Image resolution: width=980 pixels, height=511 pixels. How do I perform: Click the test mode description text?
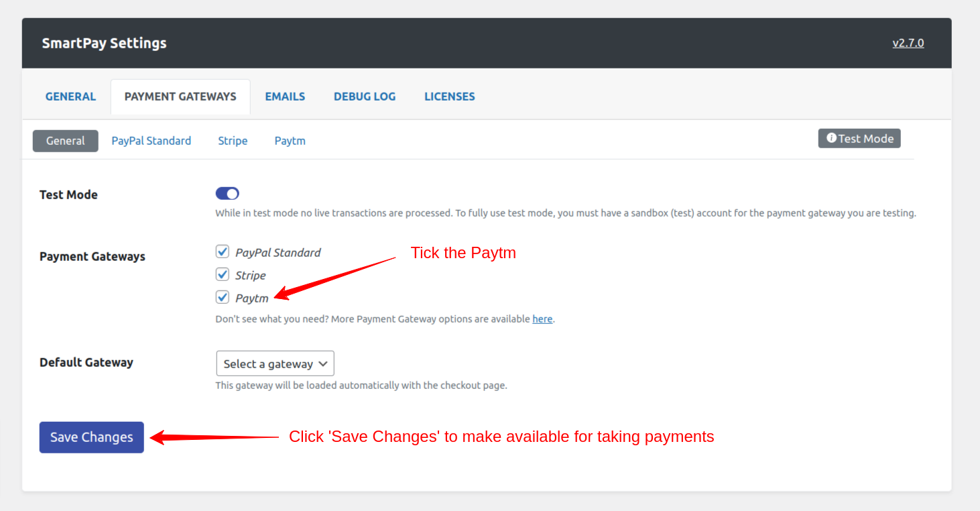point(566,213)
